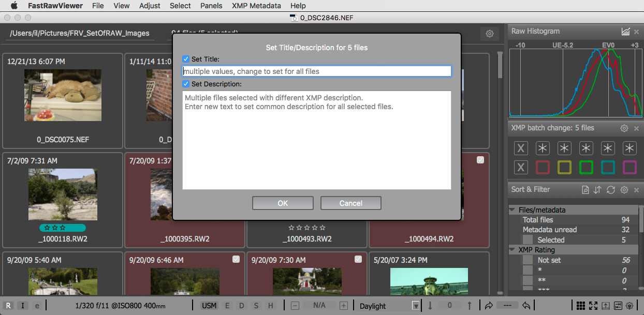
Task: Collapse the Files/metadata section
Action: [x=512, y=210]
